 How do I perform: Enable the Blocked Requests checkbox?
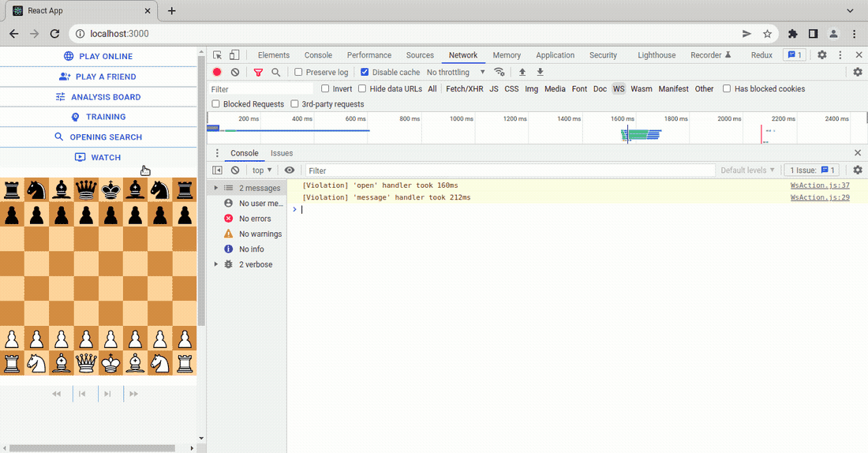(x=216, y=104)
